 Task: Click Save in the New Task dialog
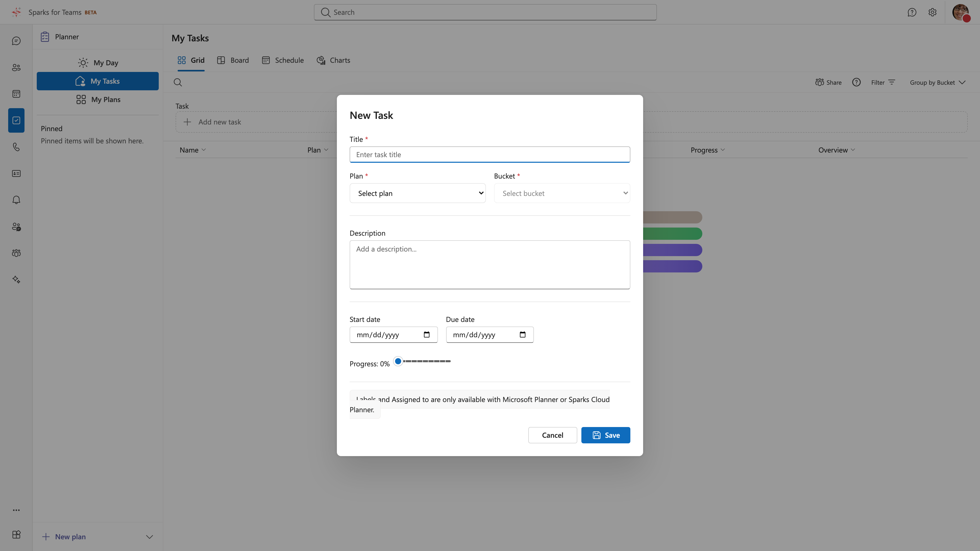click(606, 435)
